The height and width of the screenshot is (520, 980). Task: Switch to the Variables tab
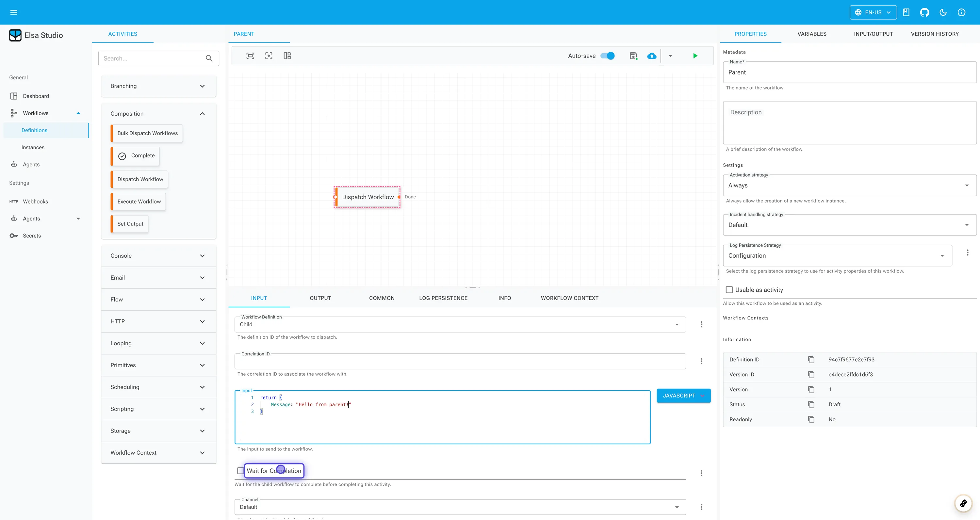coord(812,34)
